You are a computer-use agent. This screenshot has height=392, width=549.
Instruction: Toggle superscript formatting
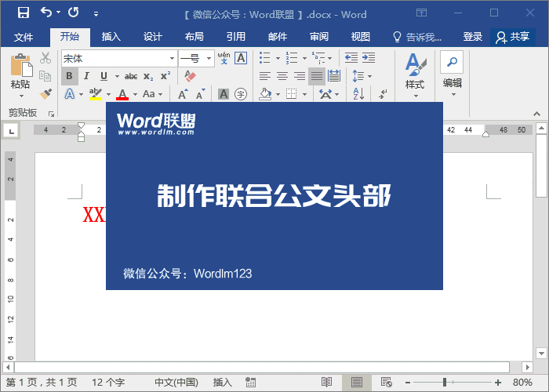165,76
